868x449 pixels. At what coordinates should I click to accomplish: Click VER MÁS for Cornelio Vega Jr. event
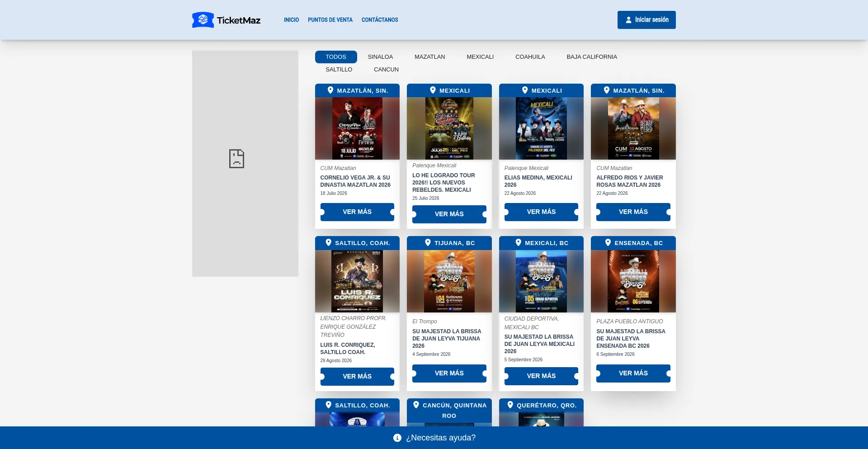tap(357, 212)
